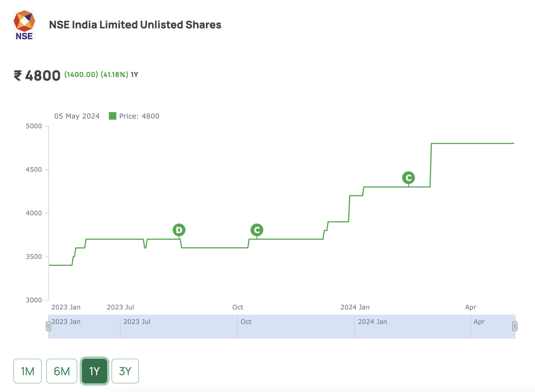Viewport: 535px width, 392px height.
Task: Click the 05 May 2024 date label
Action: [76, 116]
